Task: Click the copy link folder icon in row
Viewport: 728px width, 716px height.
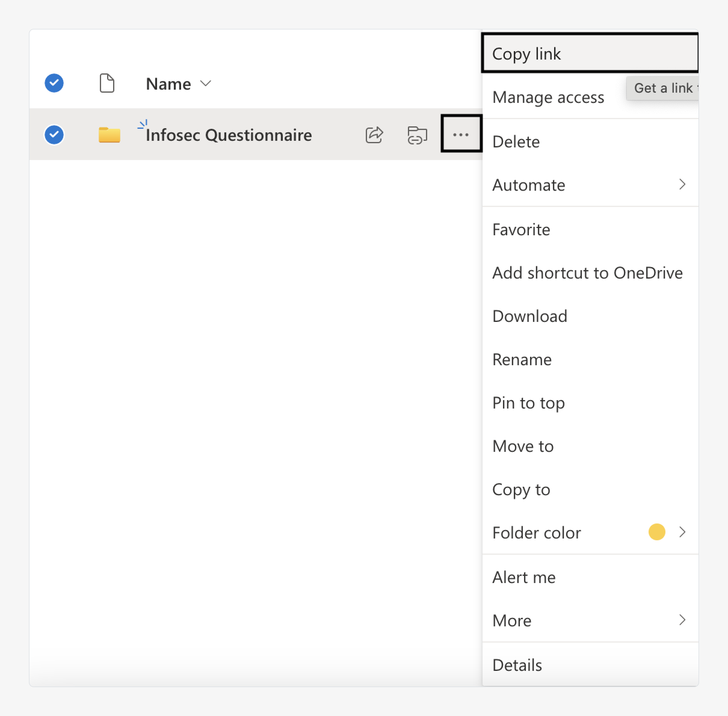Action: coord(417,135)
